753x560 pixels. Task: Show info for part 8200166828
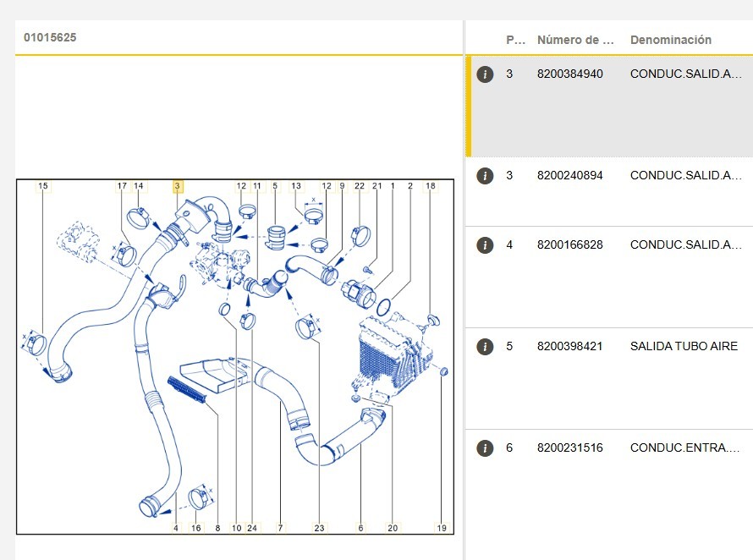485,245
